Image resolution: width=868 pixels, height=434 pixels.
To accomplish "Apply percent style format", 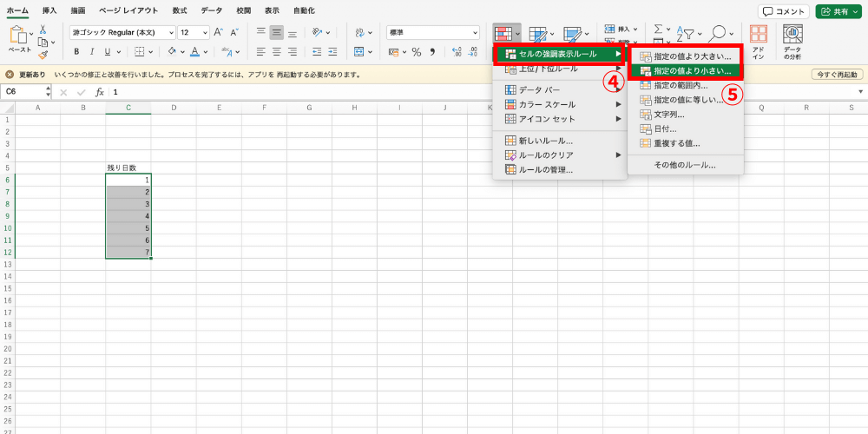I will [x=417, y=52].
